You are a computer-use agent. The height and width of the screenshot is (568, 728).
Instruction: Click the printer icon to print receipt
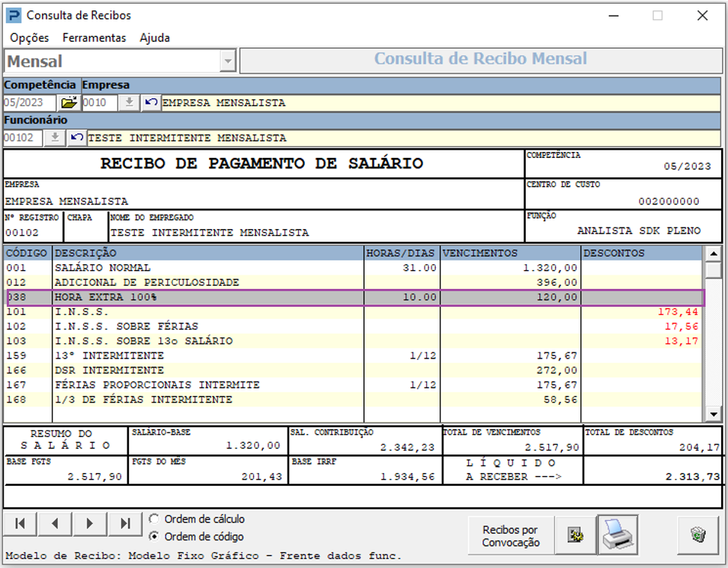pos(617,534)
